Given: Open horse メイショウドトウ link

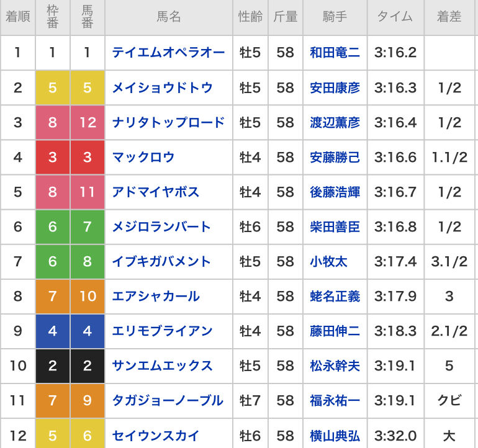Looking at the screenshot, I should [x=162, y=87].
